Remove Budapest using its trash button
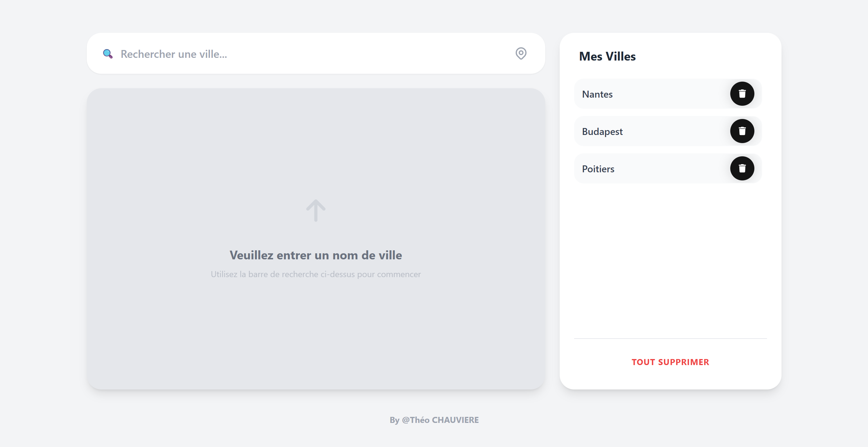The image size is (868, 447). click(x=742, y=131)
